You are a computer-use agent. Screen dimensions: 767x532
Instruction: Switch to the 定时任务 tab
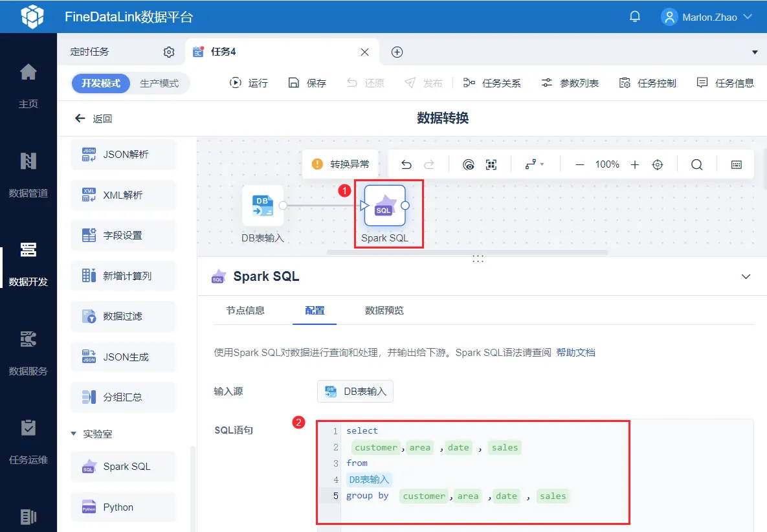click(x=89, y=52)
